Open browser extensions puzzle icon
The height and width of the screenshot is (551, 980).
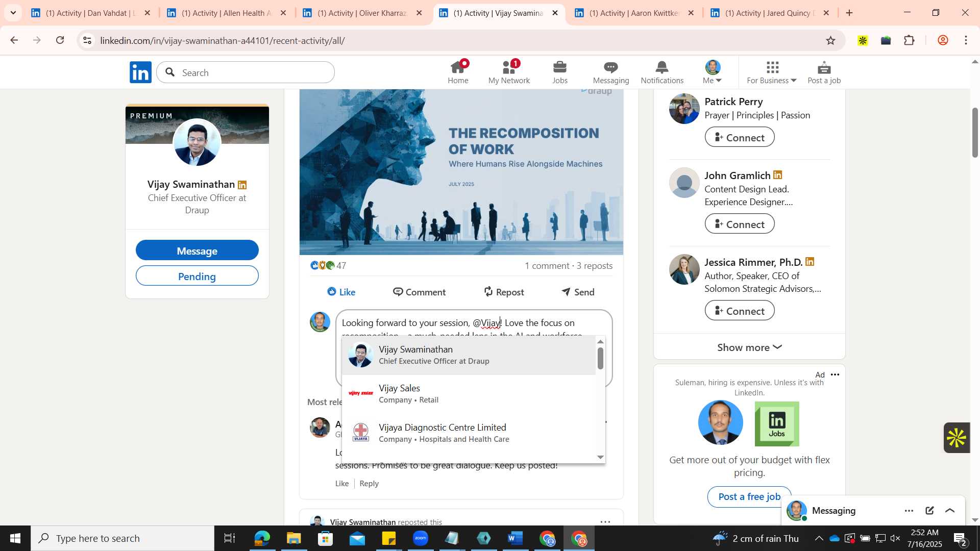pyautogui.click(x=910, y=40)
